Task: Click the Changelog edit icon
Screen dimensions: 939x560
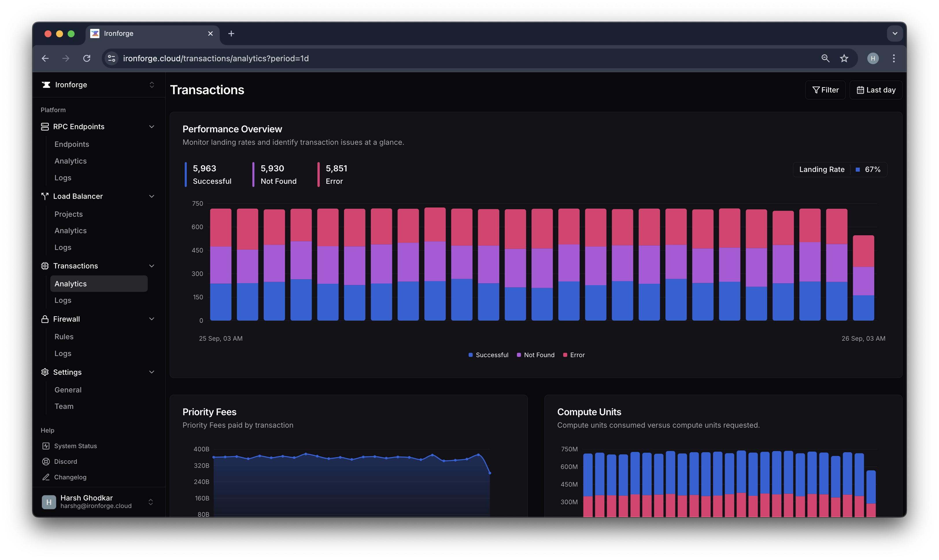Action: coord(46,477)
